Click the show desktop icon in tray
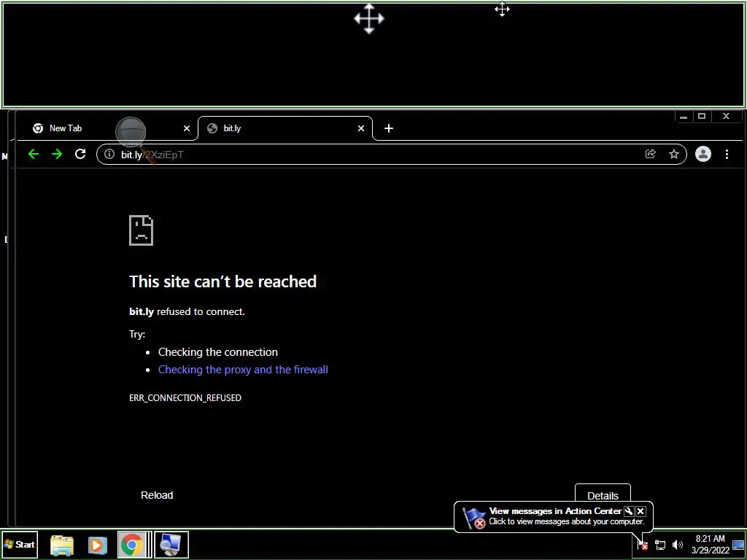The image size is (747, 560). (x=738, y=544)
